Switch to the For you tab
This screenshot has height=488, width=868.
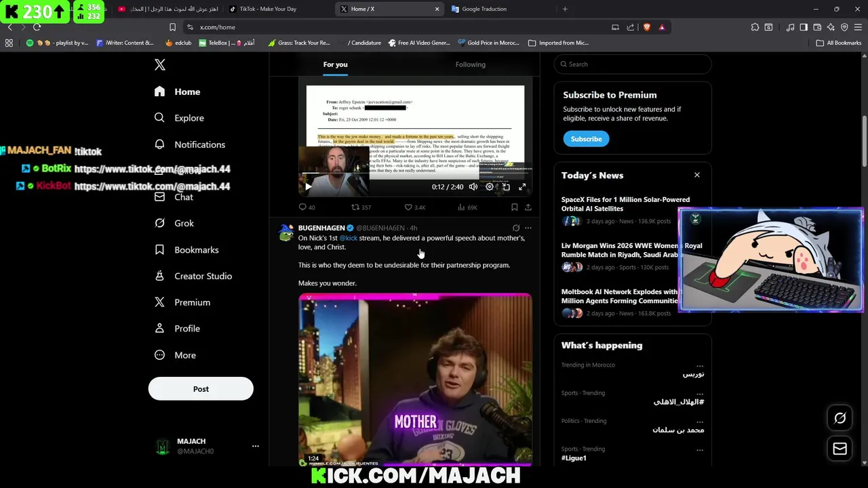tap(335, 64)
